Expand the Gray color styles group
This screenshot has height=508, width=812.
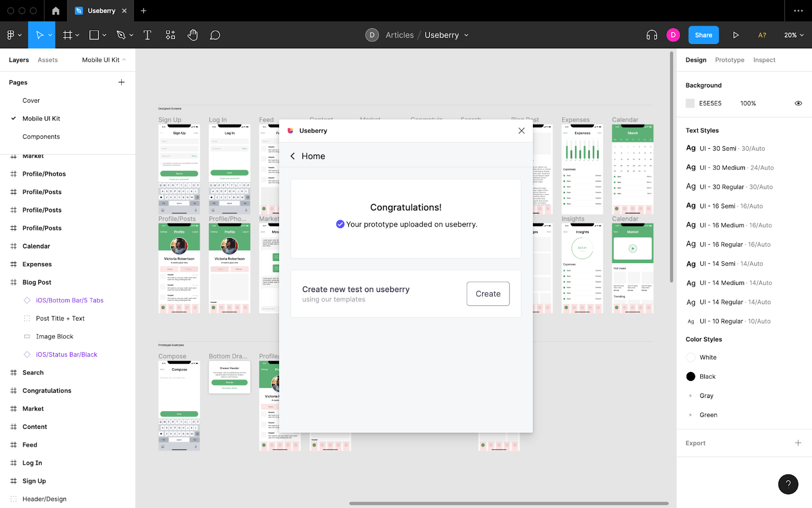coord(690,396)
